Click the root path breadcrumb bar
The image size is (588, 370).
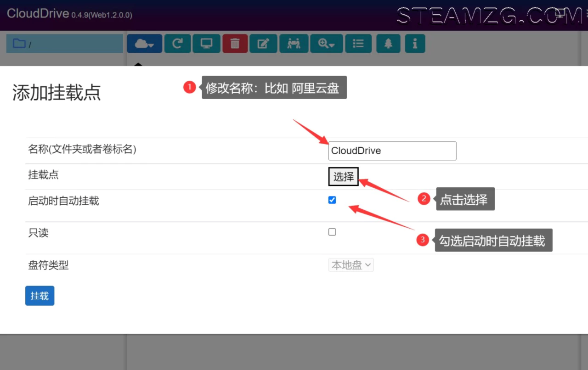pyautogui.click(x=73, y=44)
